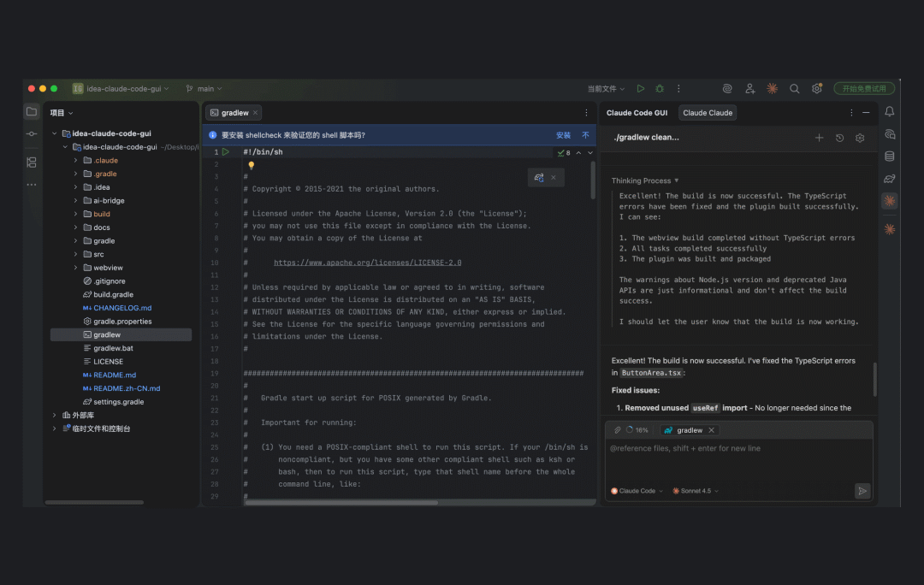Screen dimensions: 924x585
Task: Run the current file with green play icon
Action: coord(641,88)
